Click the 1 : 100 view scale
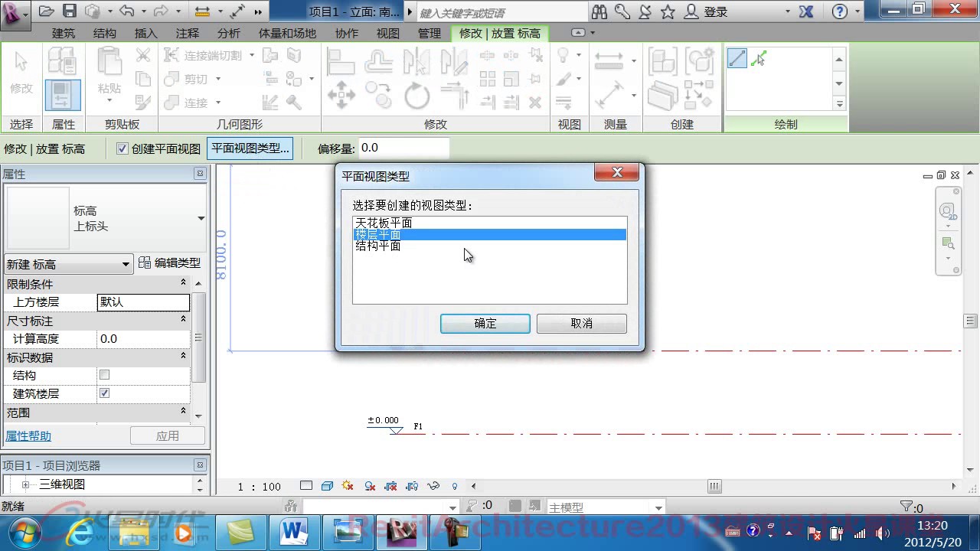Image resolution: width=980 pixels, height=551 pixels. (x=260, y=487)
